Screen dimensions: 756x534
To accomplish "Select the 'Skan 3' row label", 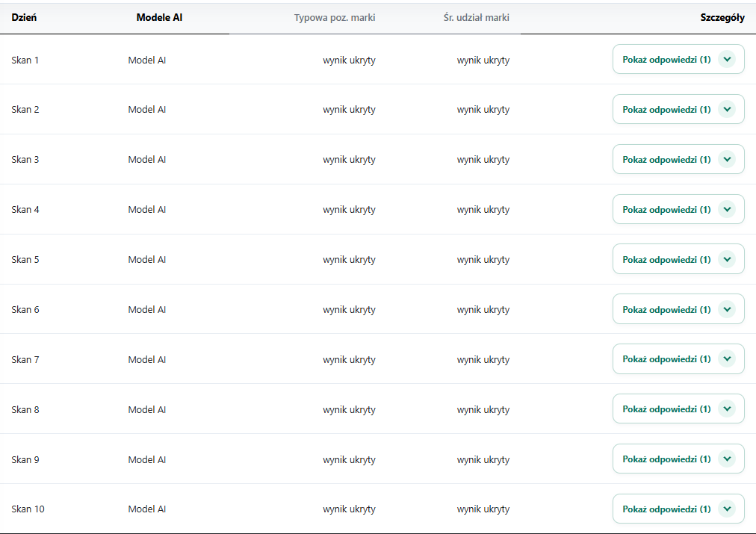I will coord(25,160).
